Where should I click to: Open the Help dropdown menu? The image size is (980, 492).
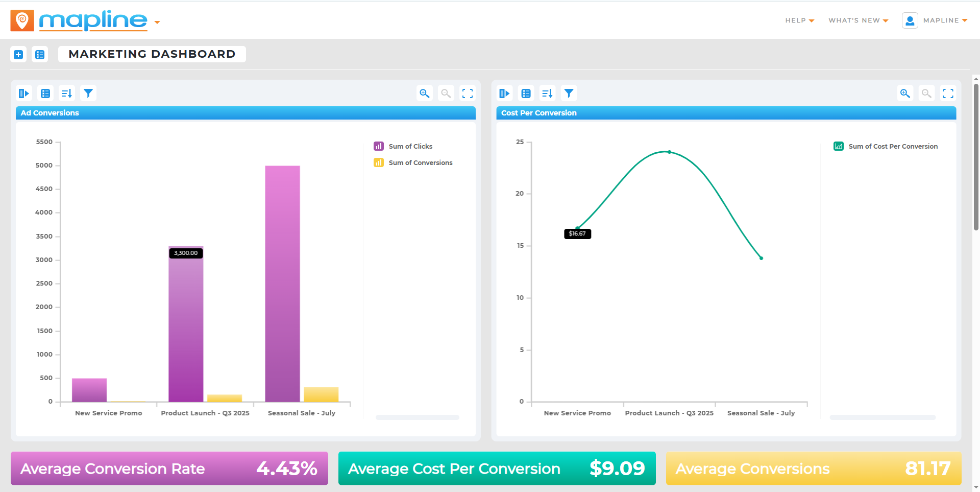point(799,20)
